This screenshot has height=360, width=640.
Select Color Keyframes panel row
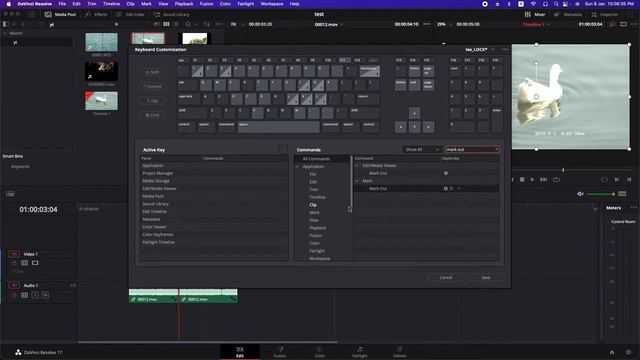pos(213,235)
